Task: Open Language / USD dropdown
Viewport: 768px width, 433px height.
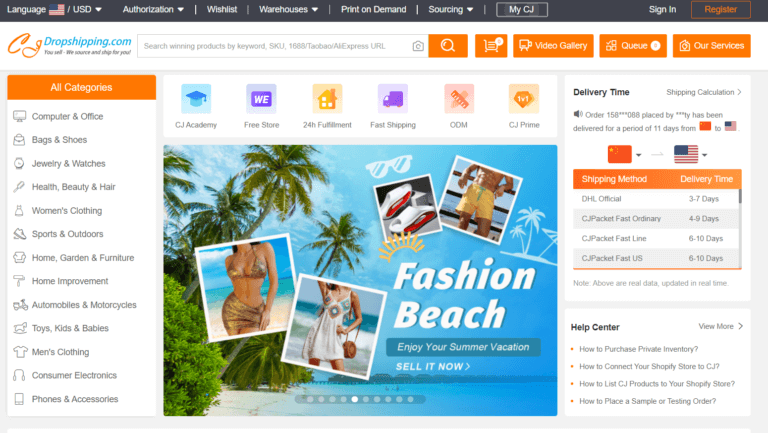Action: (54, 9)
